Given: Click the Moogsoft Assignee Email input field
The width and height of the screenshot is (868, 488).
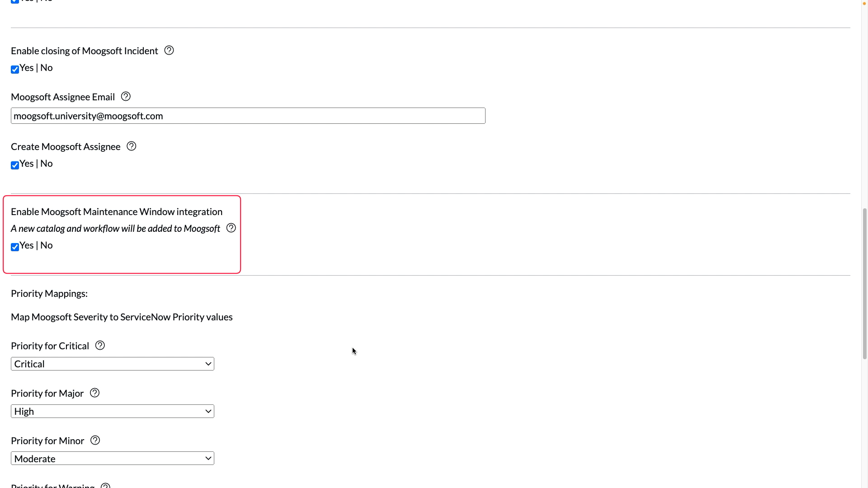Looking at the screenshot, I should click(x=248, y=116).
